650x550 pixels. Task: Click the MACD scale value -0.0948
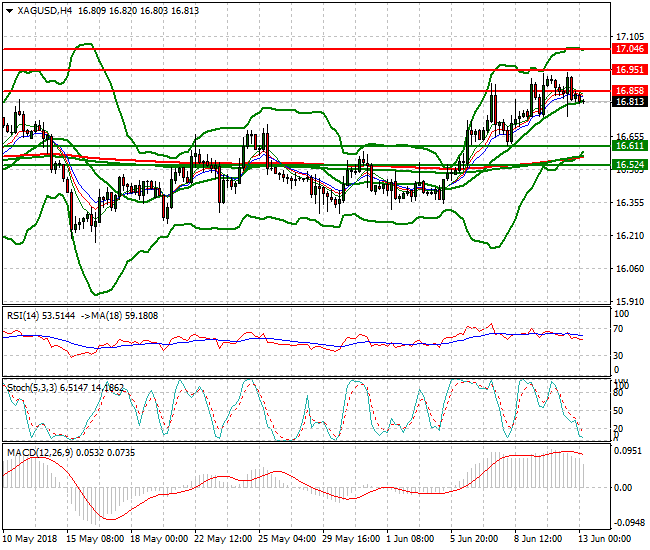click(x=629, y=523)
